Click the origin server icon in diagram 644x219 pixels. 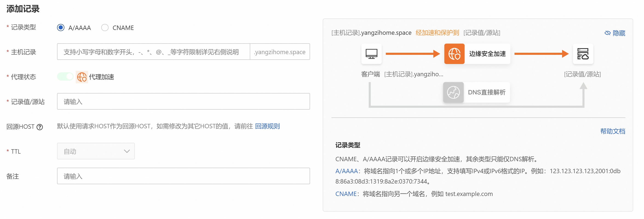pos(583,54)
